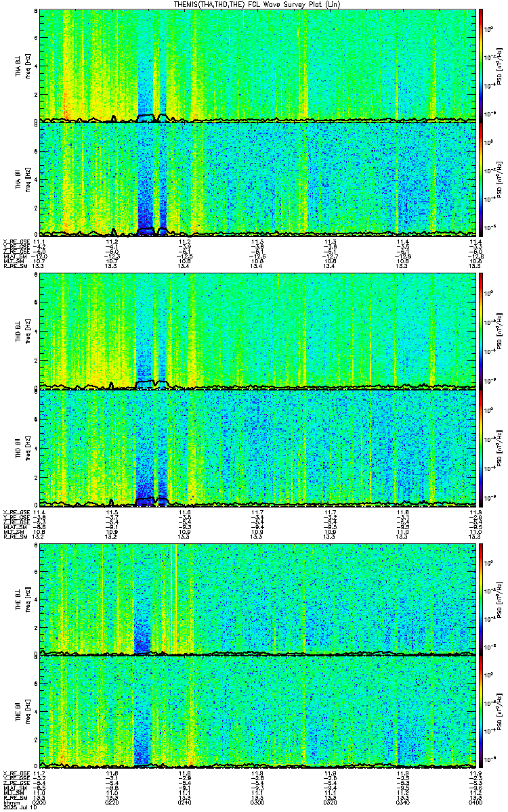Screen dimensions: 508x812
Task: Click the THD B-perpendicular freq axis label
Action: pyautogui.click(x=27, y=330)
